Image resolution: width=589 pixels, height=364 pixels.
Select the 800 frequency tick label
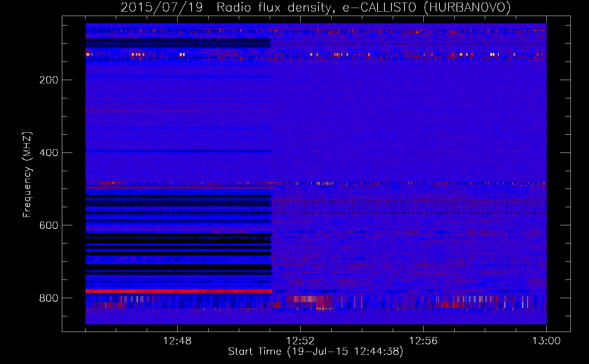pos(49,298)
